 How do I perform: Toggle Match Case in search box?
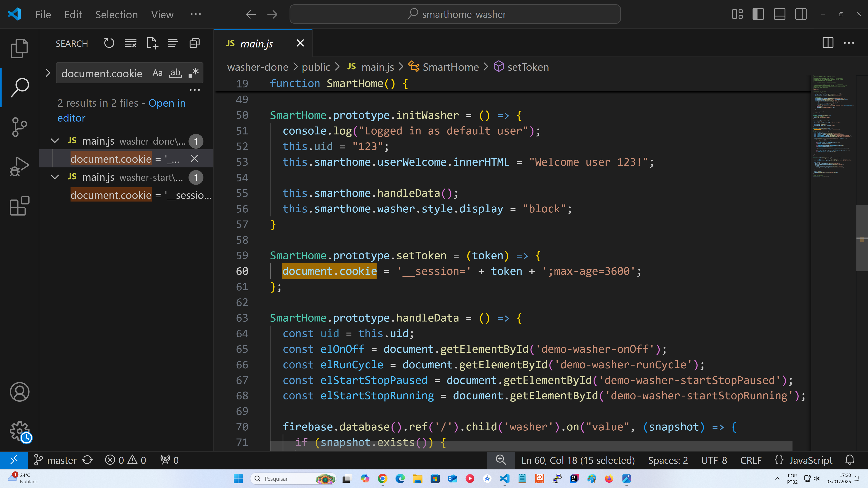pyautogui.click(x=157, y=73)
